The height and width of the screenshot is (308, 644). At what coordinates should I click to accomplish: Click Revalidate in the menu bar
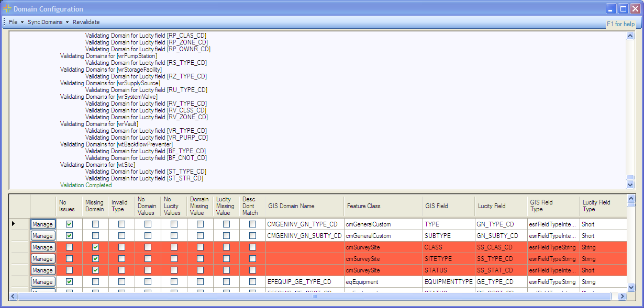(x=86, y=22)
